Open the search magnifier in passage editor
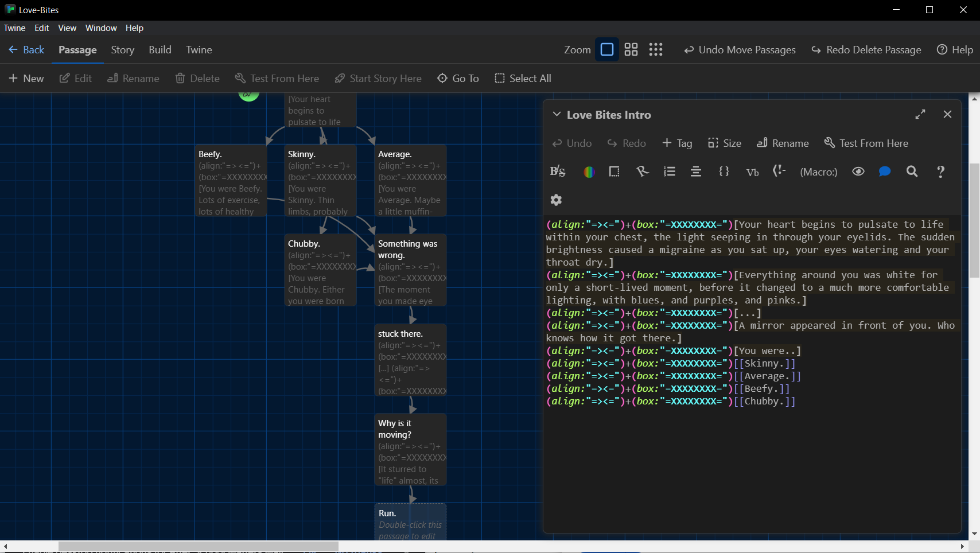The width and height of the screenshot is (980, 553). [x=912, y=172]
